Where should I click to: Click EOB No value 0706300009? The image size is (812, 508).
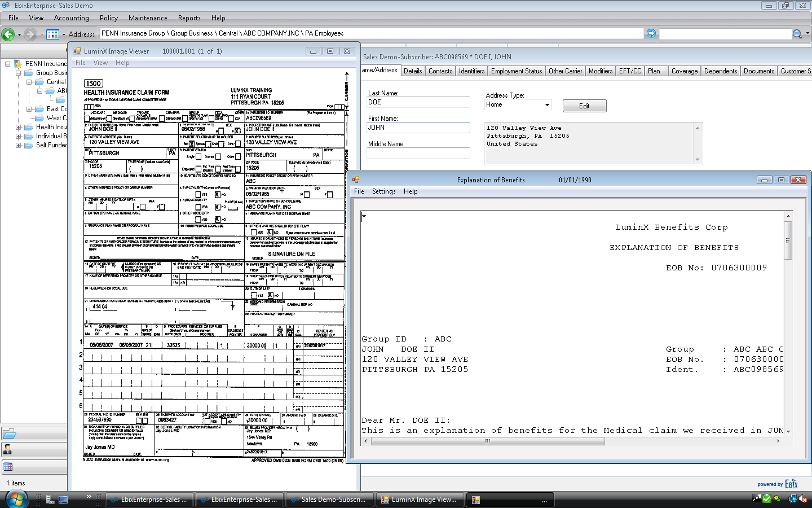(x=739, y=268)
